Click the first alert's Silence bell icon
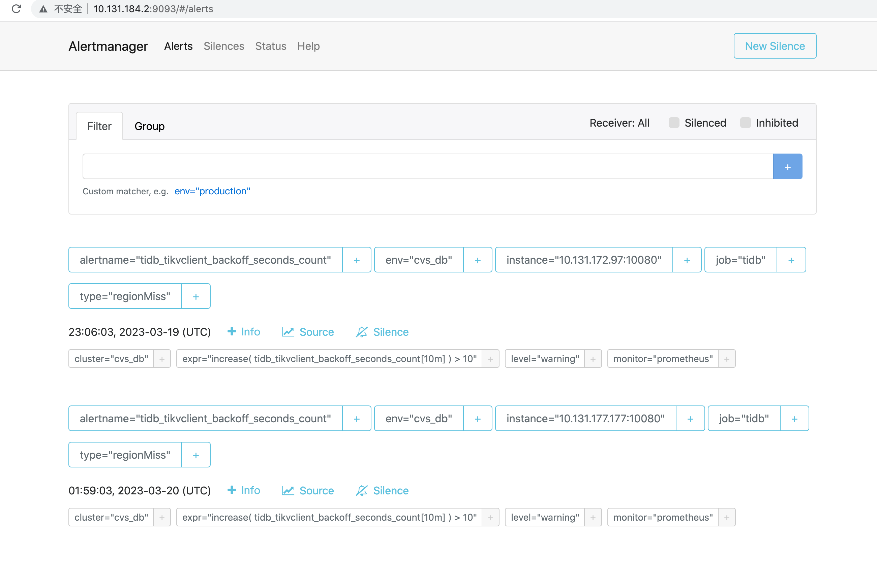877x588 pixels. click(362, 332)
